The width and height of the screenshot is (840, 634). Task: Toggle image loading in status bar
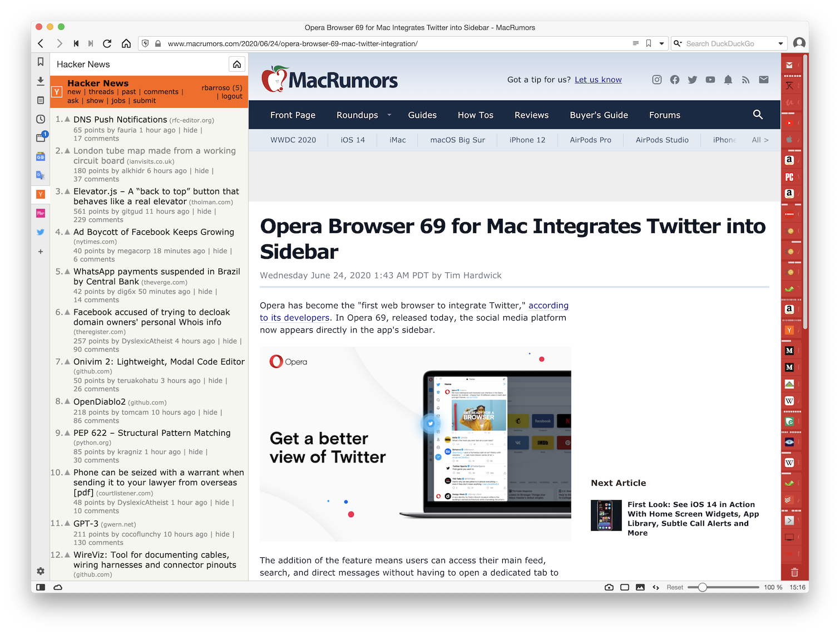[x=640, y=587]
